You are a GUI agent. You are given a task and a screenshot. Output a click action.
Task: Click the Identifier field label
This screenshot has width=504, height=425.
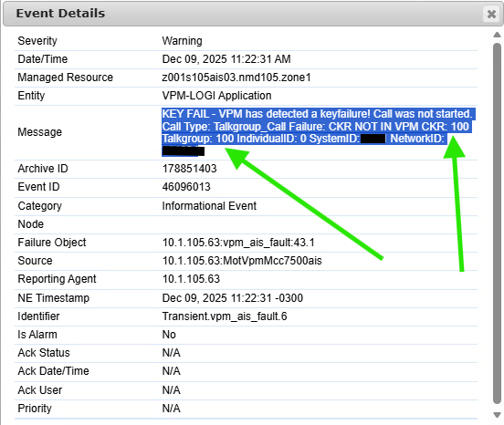(38, 316)
